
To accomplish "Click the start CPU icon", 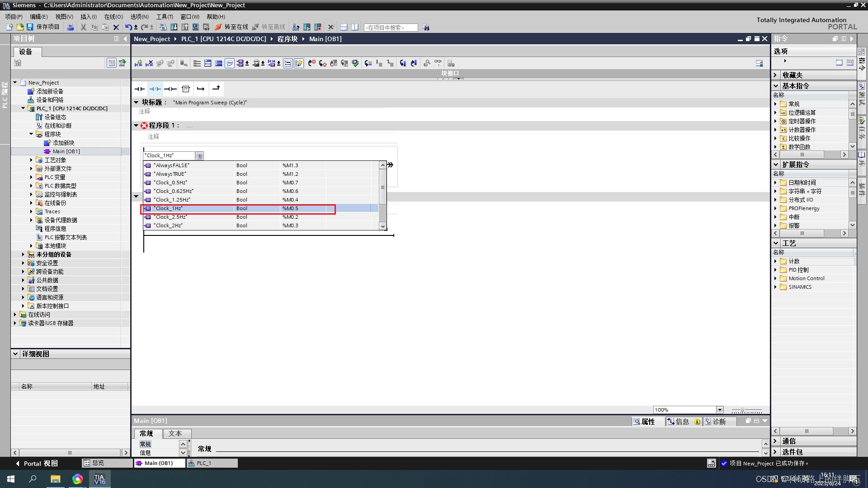I will (x=307, y=27).
